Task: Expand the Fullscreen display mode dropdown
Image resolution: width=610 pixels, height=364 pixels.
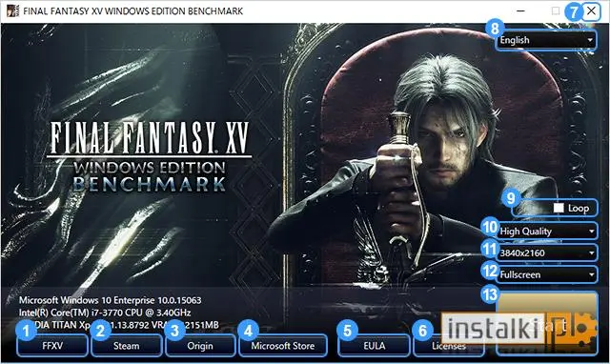Action: point(546,274)
